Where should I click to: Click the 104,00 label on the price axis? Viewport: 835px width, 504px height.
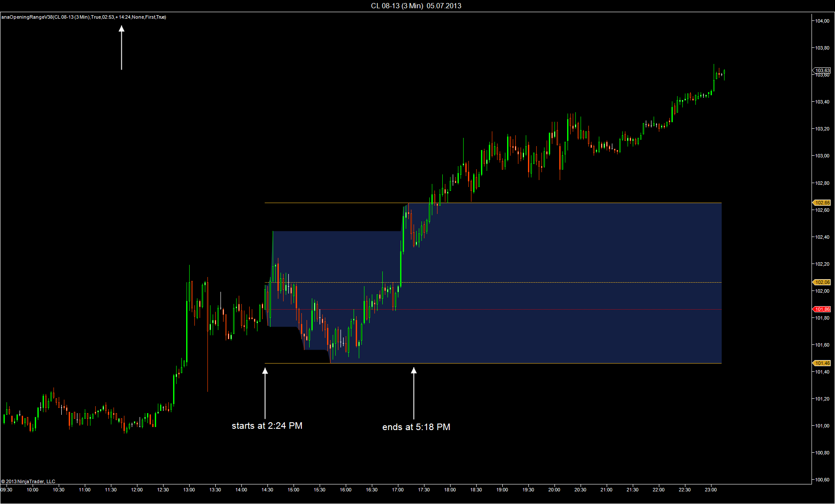point(822,21)
